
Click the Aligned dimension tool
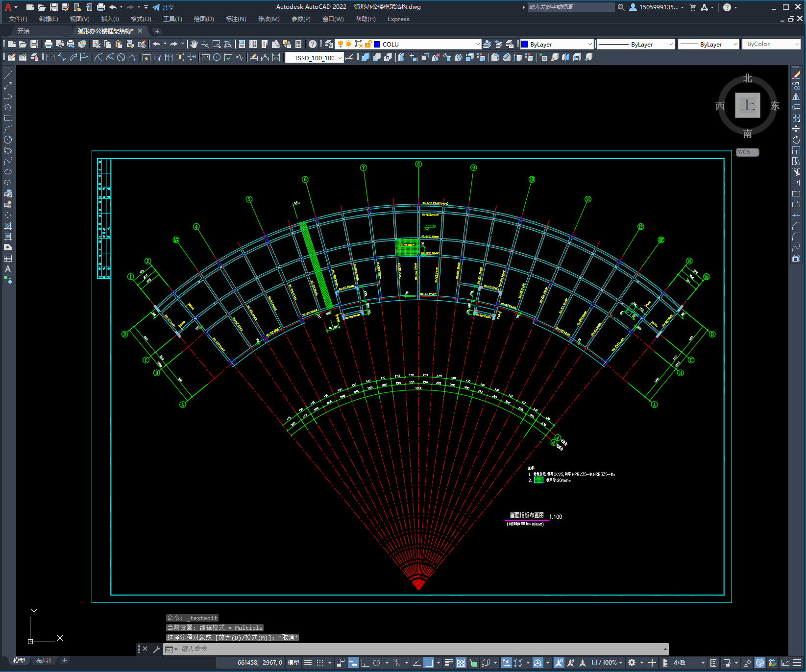tap(62, 57)
